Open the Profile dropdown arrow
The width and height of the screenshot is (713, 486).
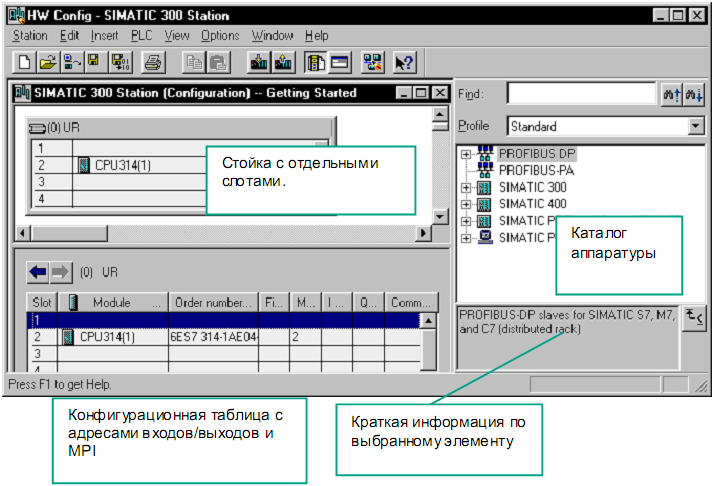click(x=695, y=126)
